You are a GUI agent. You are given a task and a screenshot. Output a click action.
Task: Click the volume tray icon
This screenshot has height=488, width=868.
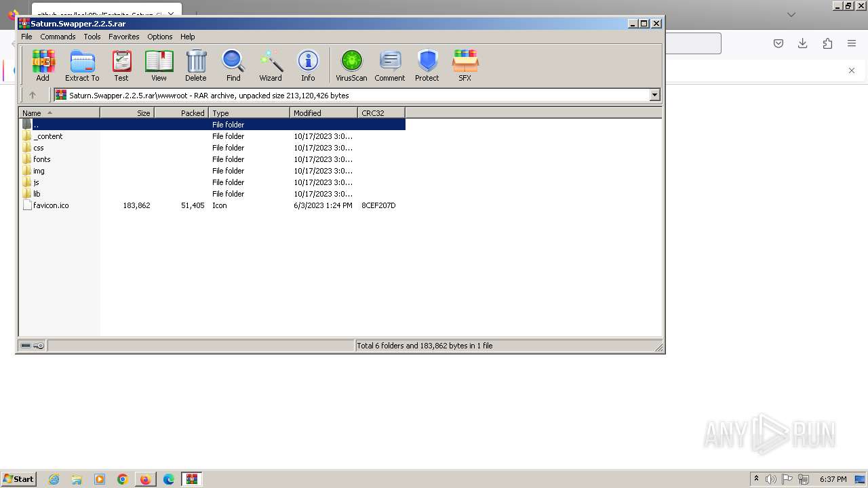point(771,479)
